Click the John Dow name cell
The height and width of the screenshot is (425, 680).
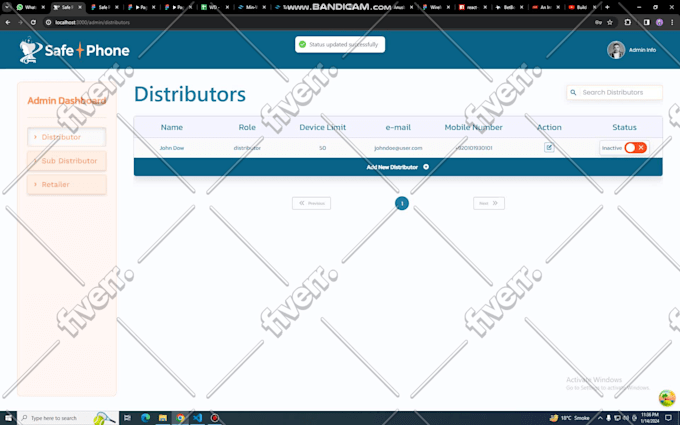coord(172,148)
